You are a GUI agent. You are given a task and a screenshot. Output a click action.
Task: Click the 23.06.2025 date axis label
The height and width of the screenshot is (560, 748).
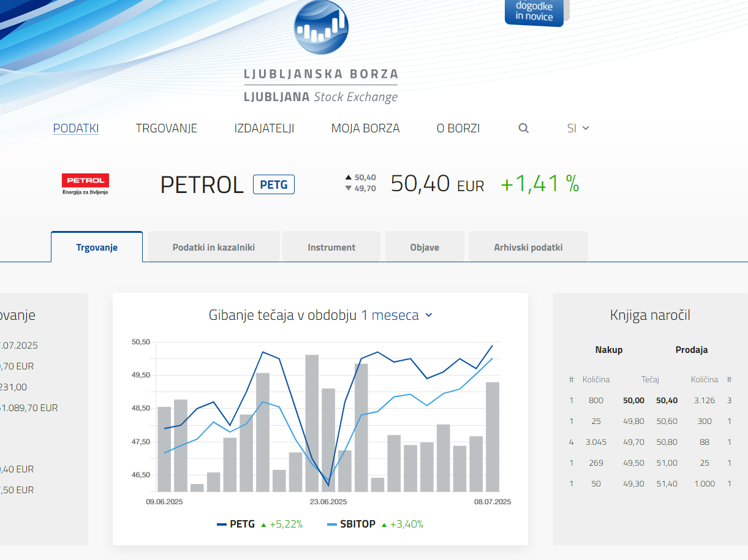coord(328,502)
